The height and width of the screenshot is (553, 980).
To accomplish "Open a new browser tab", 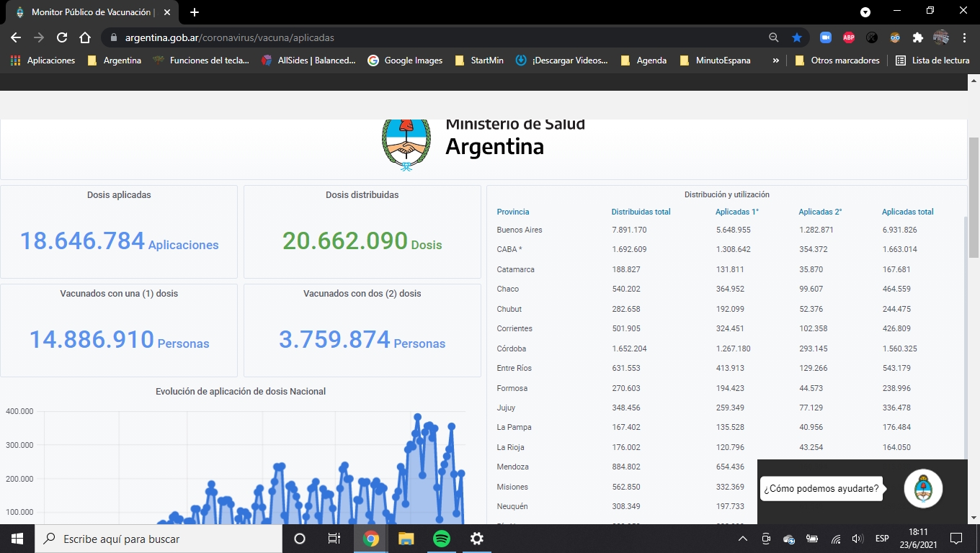I will [195, 12].
